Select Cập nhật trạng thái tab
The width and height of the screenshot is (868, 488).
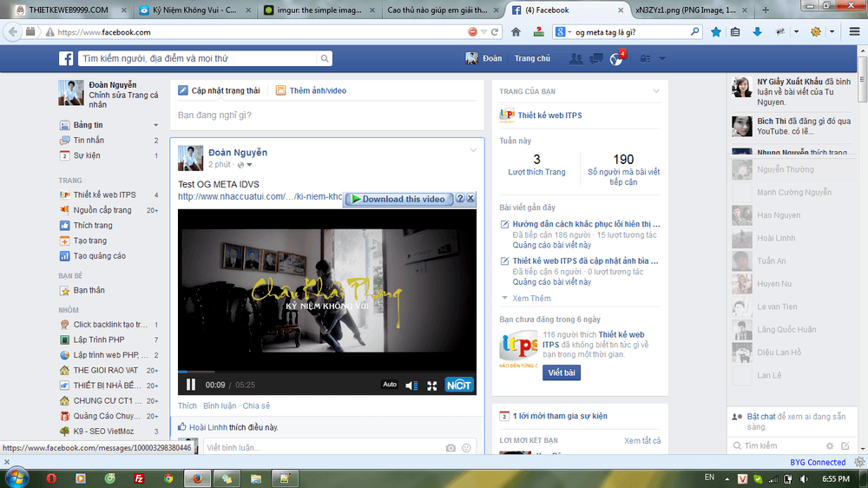220,90
